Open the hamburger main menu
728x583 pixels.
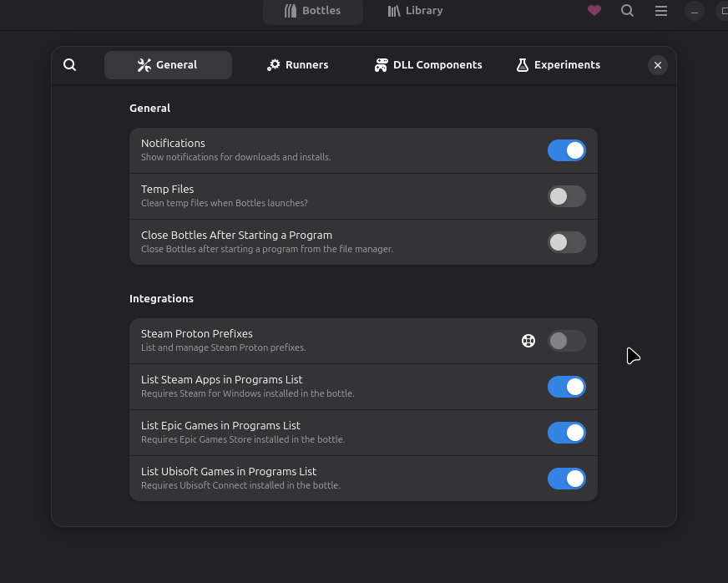(x=661, y=10)
